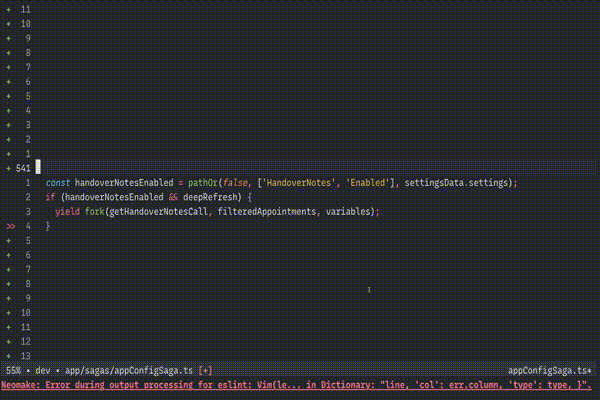Click the closing brace of the if block
The width and height of the screenshot is (600, 400).
click(x=48, y=226)
